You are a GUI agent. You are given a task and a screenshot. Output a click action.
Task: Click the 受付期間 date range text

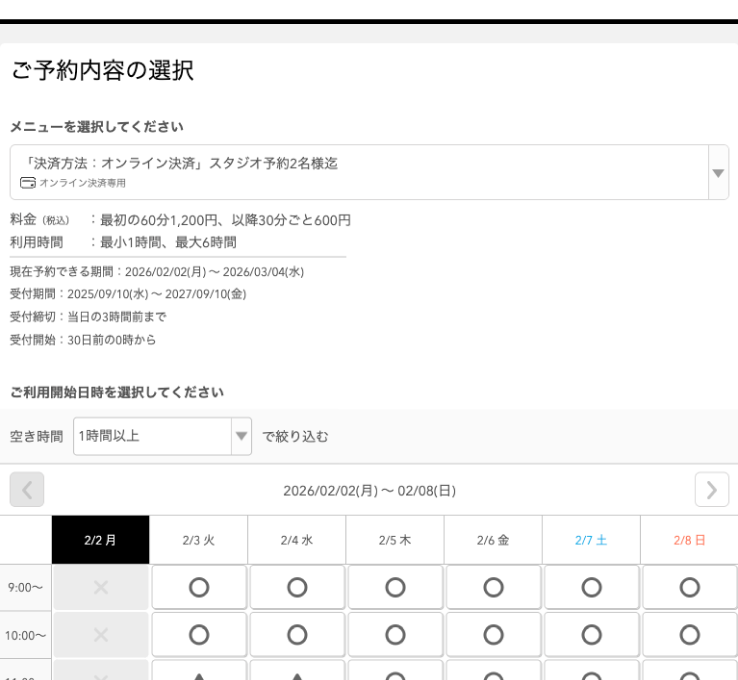click(x=128, y=294)
